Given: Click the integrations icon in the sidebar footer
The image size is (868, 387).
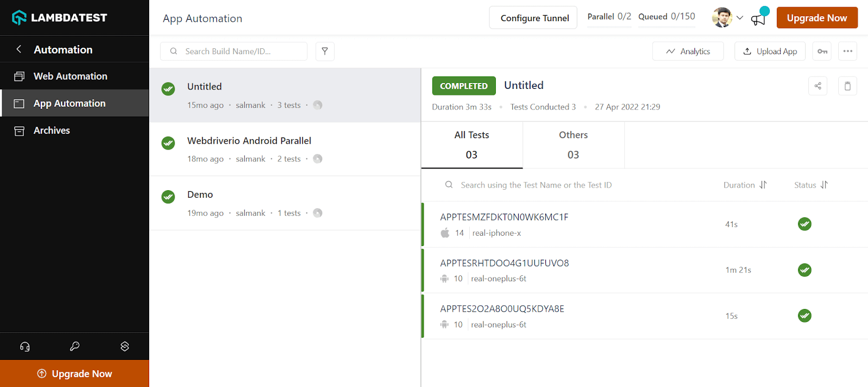Looking at the screenshot, I should coord(125,346).
